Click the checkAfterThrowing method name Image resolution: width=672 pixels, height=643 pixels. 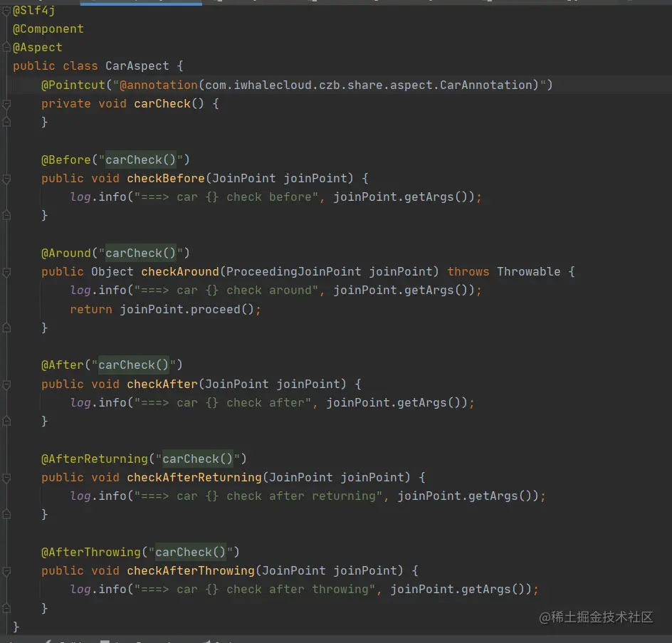[191, 571]
